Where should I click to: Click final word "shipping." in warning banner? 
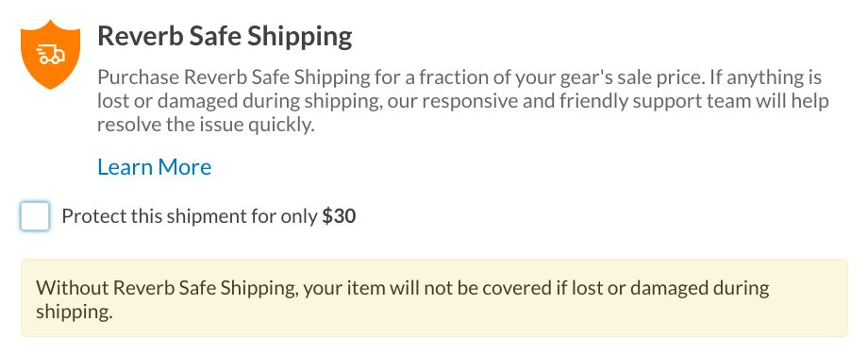[75, 313]
